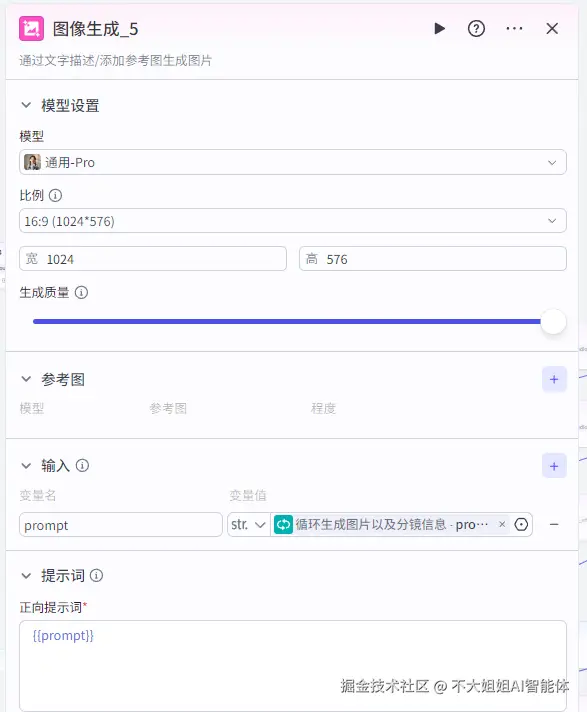This screenshot has width=587, height=712.
Task: Run the 图像生成_5 node with play button
Action: 439,29
